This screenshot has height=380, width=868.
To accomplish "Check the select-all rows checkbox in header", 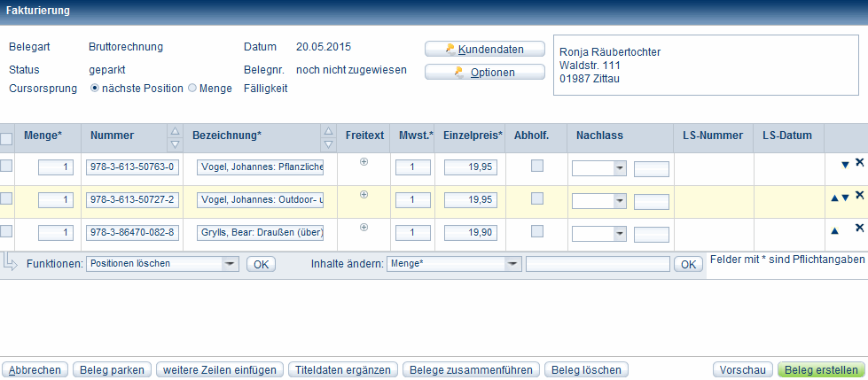I will (x=6, y=138).
